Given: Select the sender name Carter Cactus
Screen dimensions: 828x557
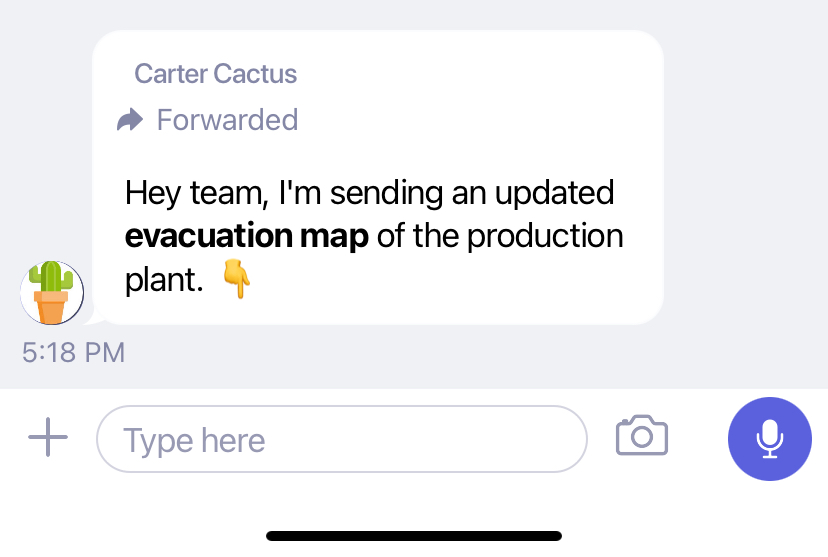Looking at the screenshot, I should tap(215, 73).
